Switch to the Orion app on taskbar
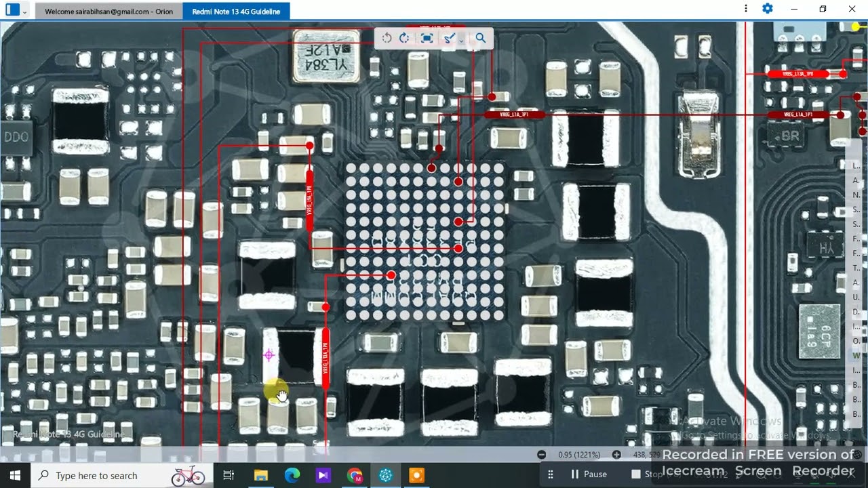This screenshot has height=488, width=868. pyautogui.click(x=386, y=475)
